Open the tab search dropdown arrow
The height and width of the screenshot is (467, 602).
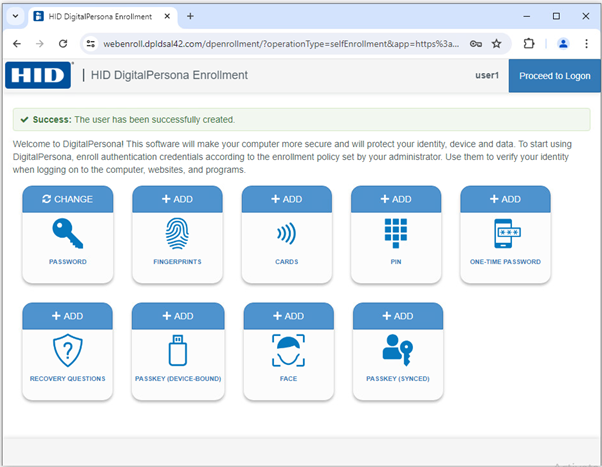[15, 17]
